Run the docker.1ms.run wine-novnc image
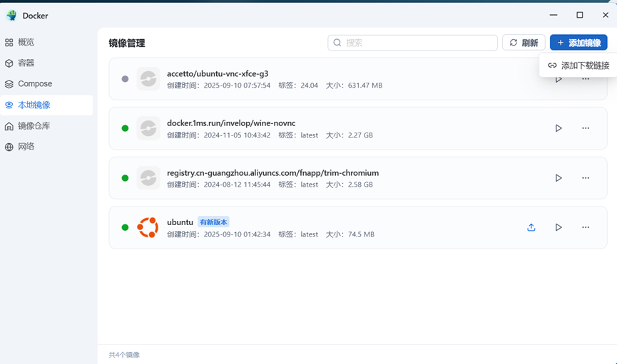 click(559, 128)
